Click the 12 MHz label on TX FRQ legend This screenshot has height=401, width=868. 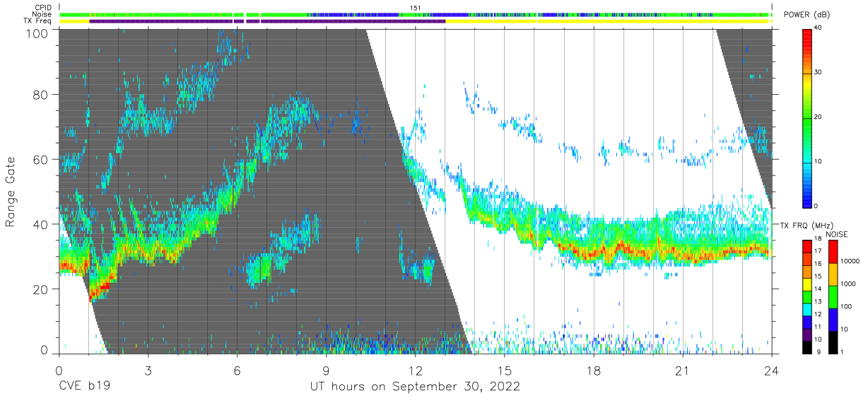[x=819, y=314]
